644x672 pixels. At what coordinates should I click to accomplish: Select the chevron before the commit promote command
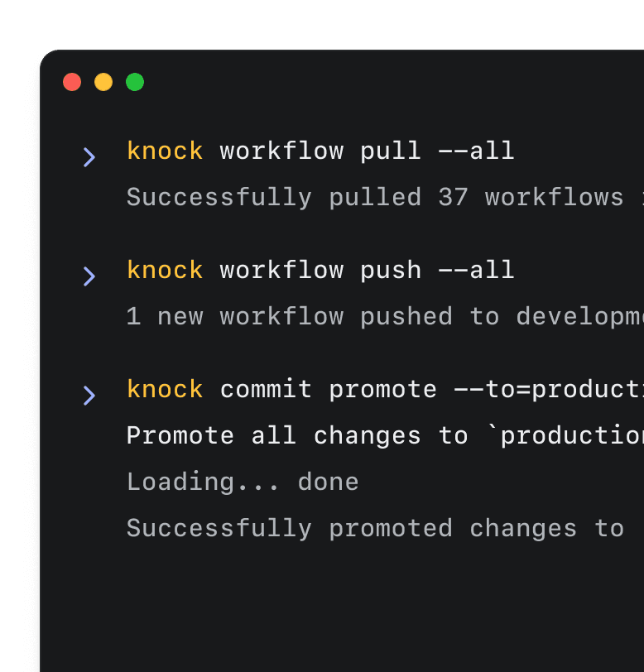click(x=89, y=395)
